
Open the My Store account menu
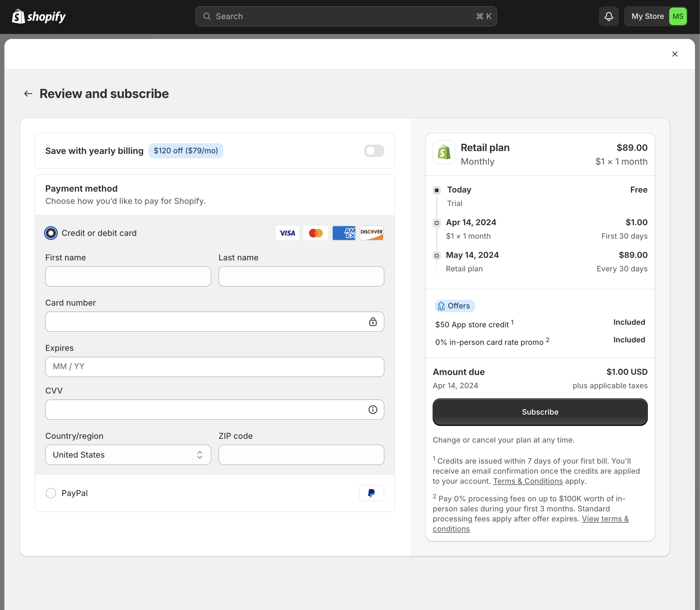[x=648, y=16]
